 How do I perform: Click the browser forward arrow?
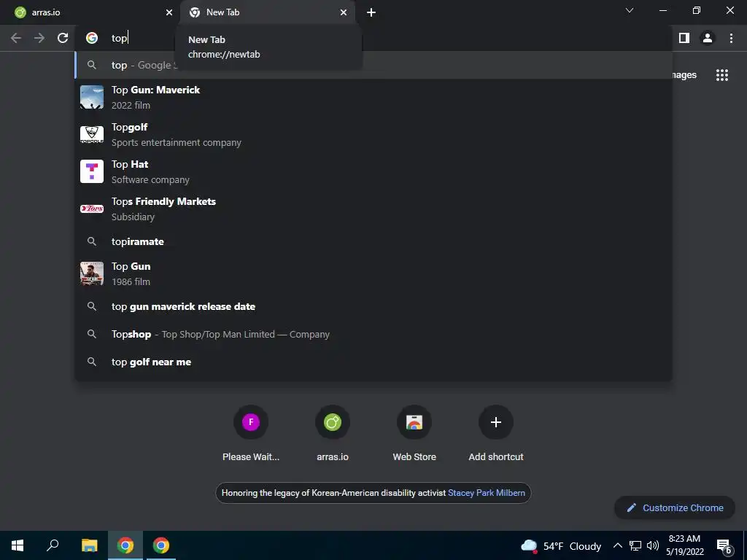(39, 38)
